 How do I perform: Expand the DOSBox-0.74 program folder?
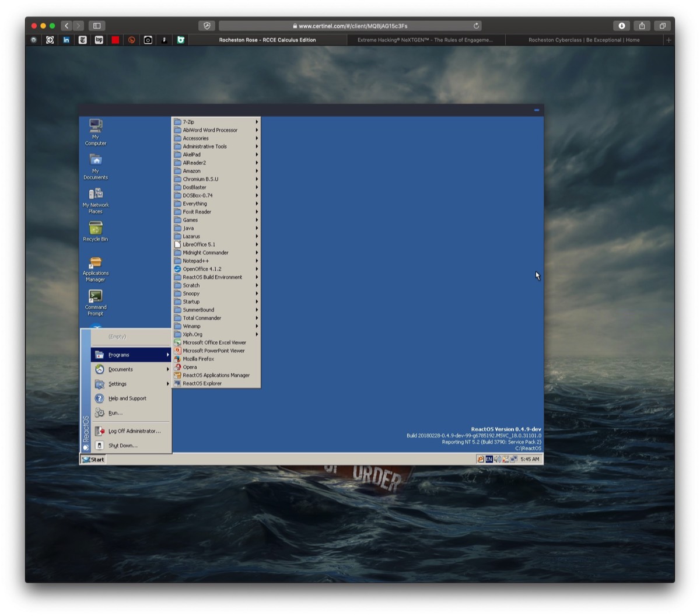(x=216, y=195)
